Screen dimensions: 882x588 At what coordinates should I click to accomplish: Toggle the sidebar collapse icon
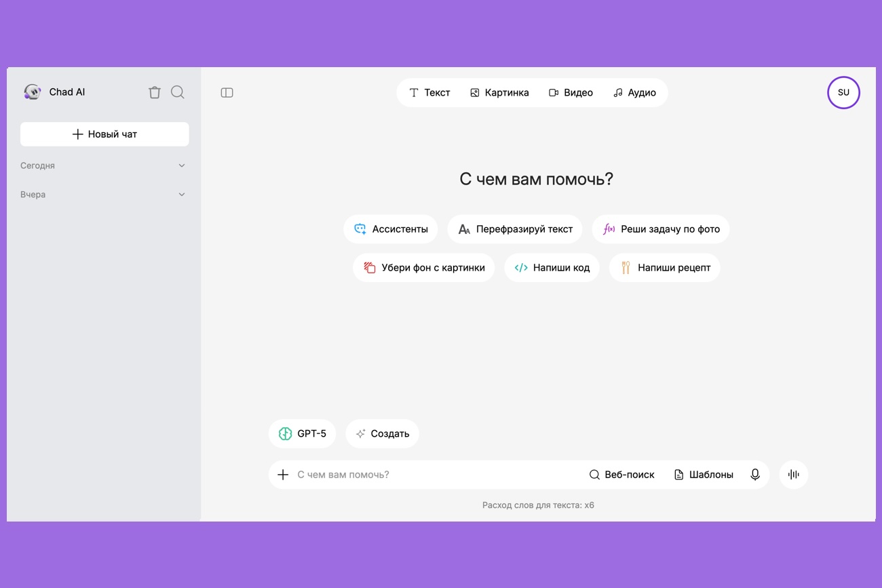click(227, 92)
